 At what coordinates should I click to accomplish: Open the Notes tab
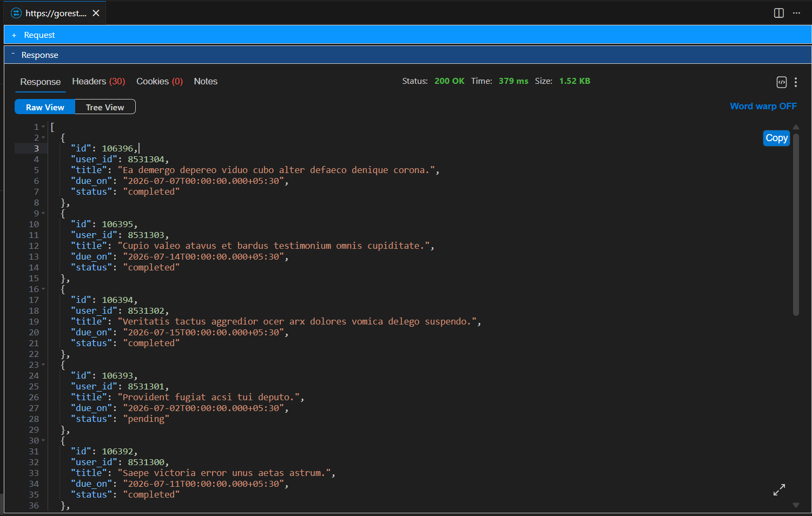(206, 81)
